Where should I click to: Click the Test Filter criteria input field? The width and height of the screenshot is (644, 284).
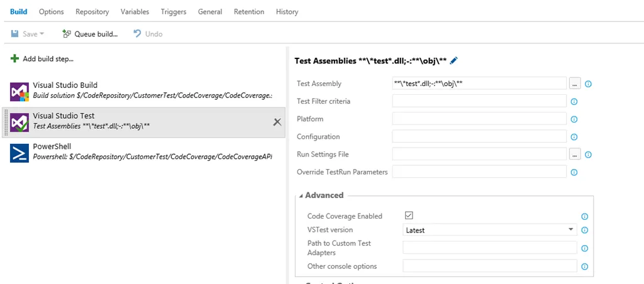click(479, 101)
